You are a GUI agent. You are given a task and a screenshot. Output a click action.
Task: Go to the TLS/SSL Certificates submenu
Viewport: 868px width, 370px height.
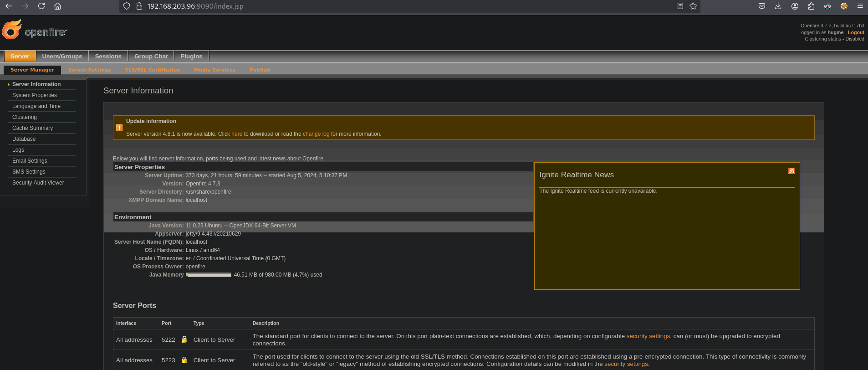152,70
